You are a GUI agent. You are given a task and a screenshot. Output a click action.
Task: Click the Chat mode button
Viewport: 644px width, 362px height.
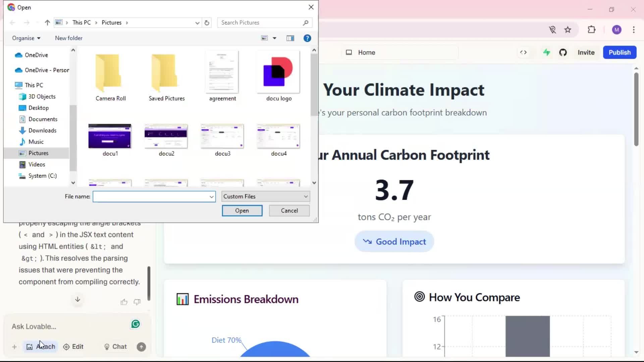115,347
